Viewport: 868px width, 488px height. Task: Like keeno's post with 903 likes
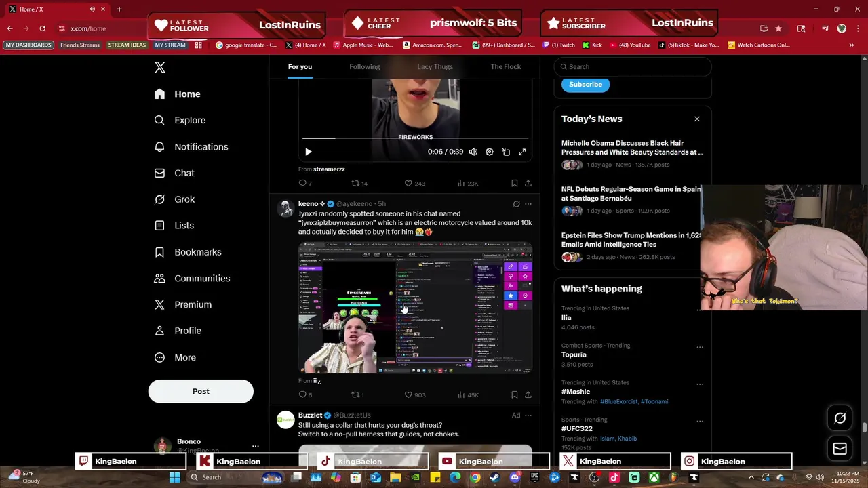(x=414, y=394)
